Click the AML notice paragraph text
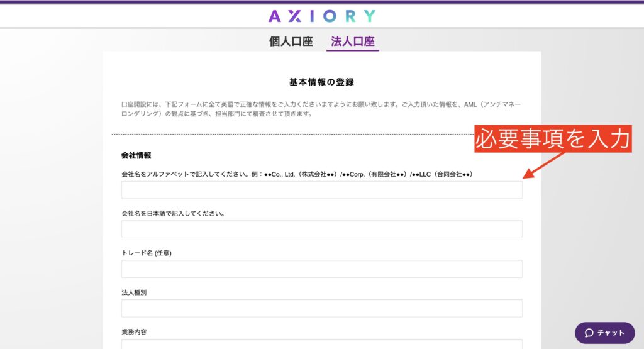 321,109
